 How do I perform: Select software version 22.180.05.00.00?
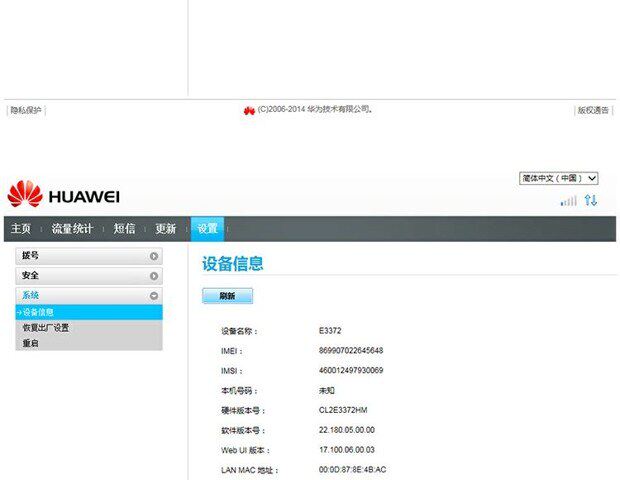[347, 430]
